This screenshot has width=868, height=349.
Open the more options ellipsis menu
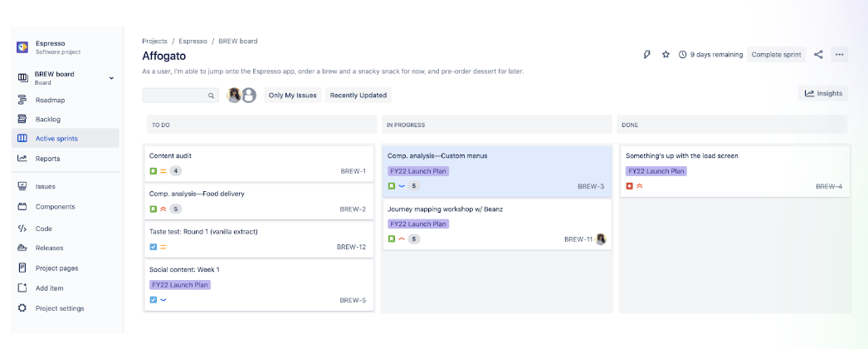[x=840, y=55]
